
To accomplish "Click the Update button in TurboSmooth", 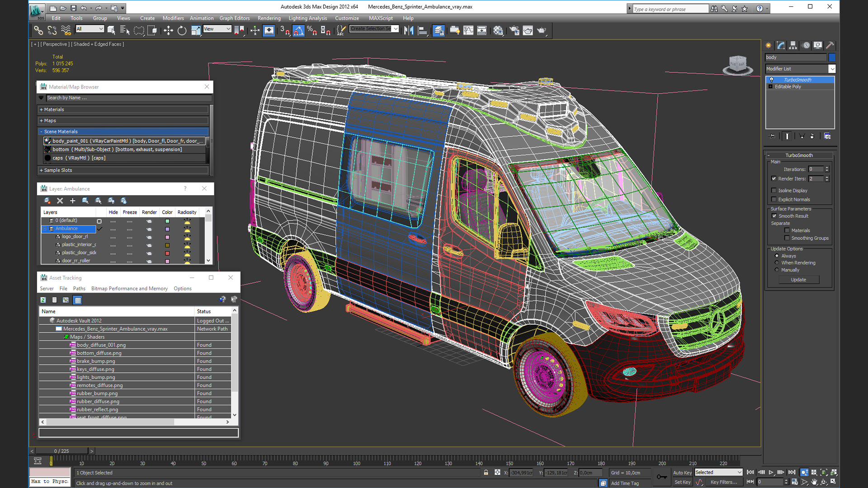I will 798,280.
